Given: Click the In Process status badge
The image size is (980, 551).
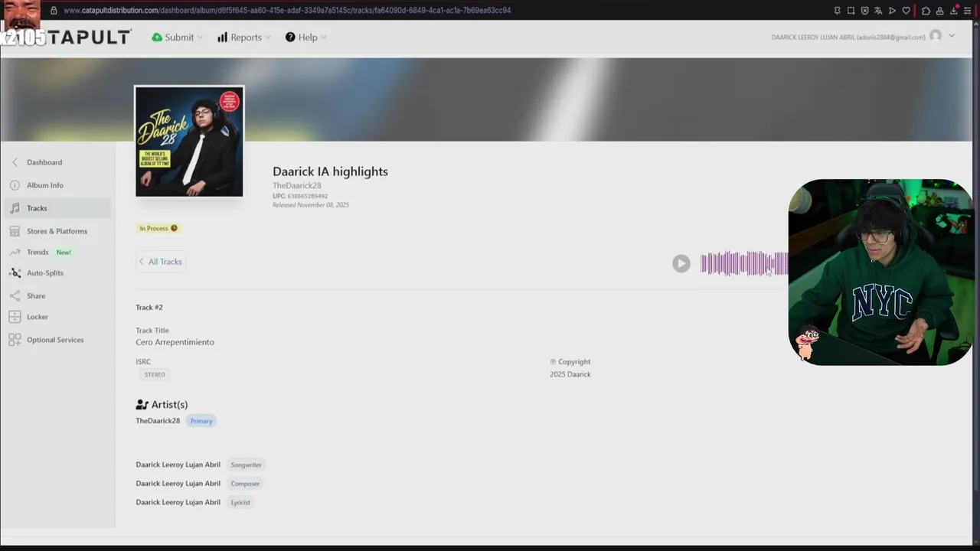Looking at the screenshot, I should tap(158, 228).
